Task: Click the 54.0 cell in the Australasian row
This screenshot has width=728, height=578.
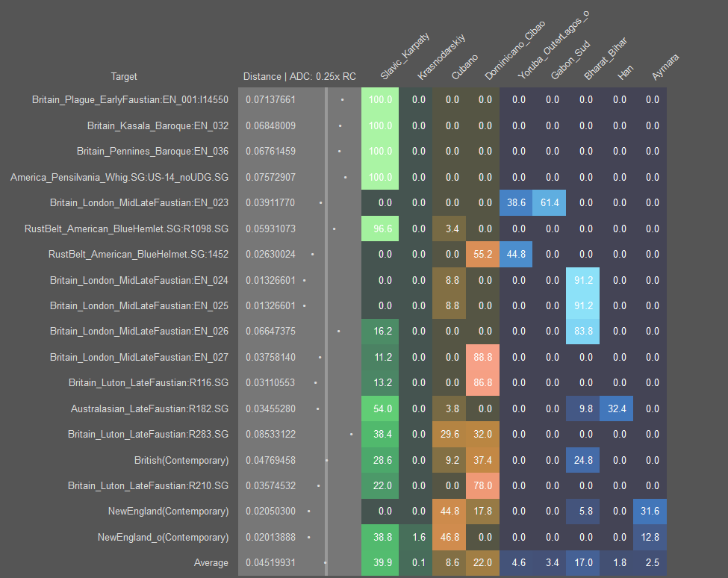Action: point(380,409)
